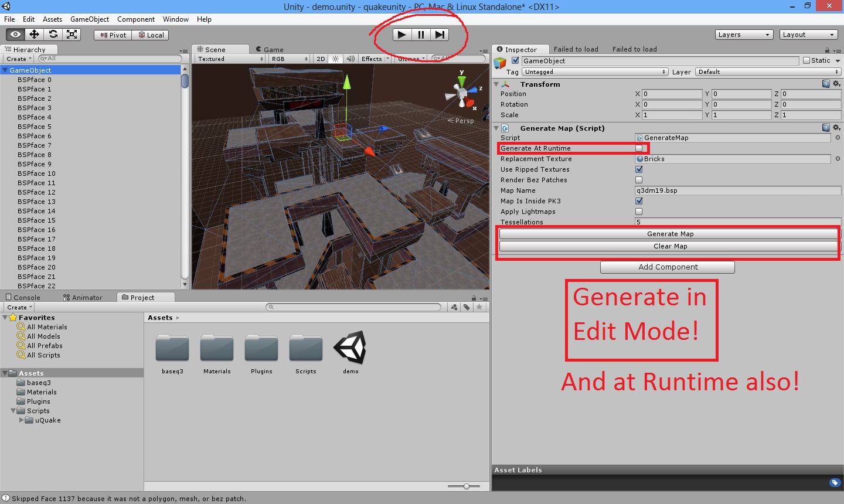
Task: Open the Layout dropdown
Action: [x=809, y=35]
